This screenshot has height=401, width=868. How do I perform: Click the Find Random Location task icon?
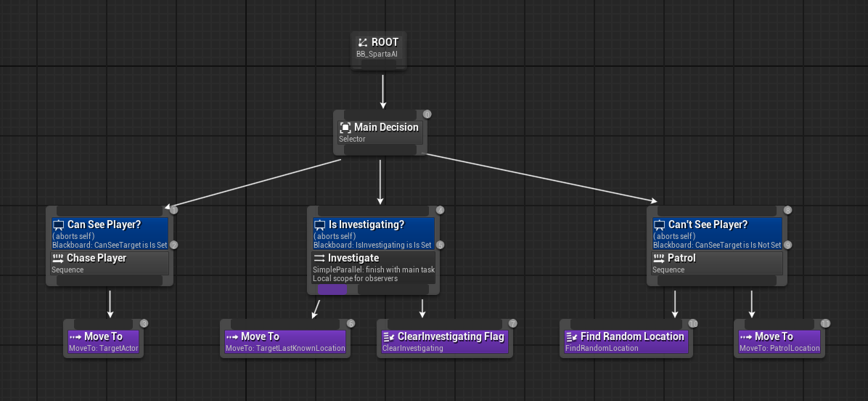(572, 337)
